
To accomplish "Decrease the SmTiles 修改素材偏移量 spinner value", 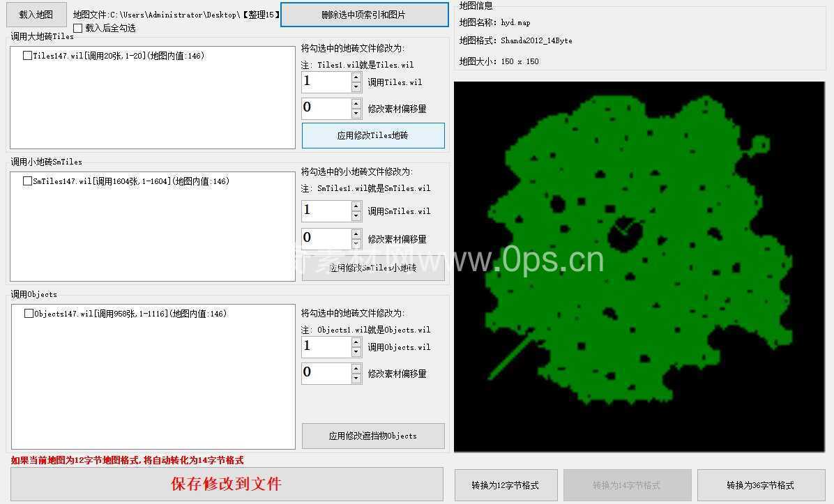I will click(356, 244).
